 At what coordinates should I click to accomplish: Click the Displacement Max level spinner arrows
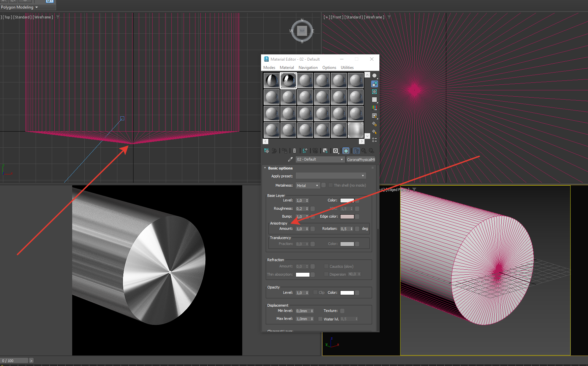312,319
